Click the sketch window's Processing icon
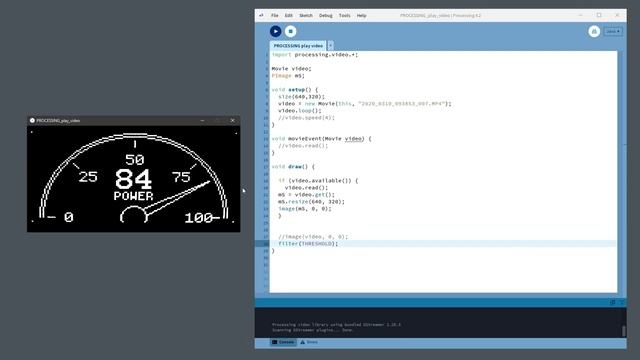 pyautogui.click(x=32, y=120)
